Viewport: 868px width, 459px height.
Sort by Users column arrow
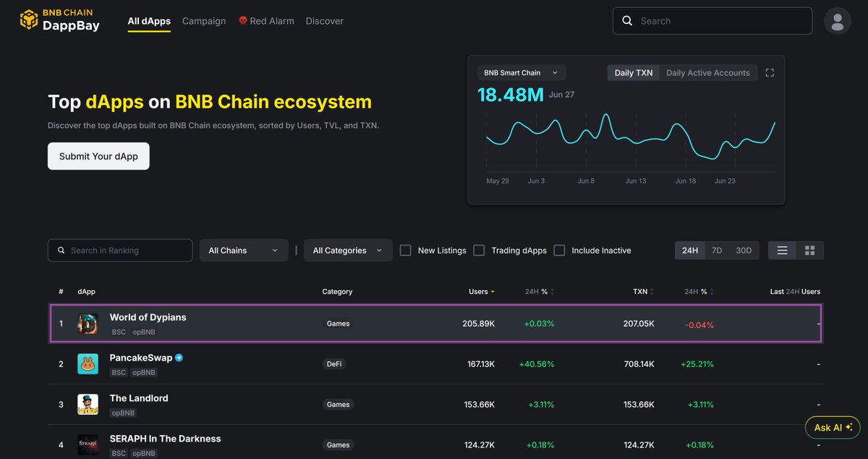(493, 292)
